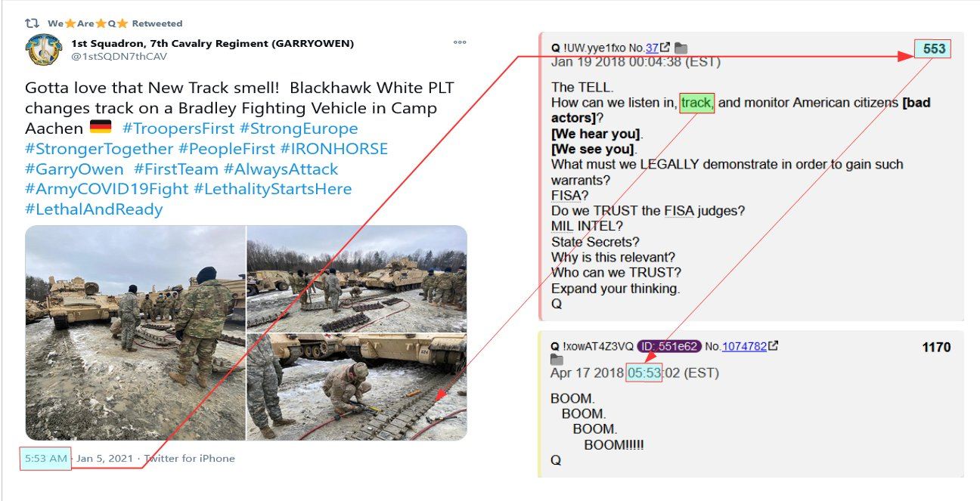Click the @1stSQDN7thCAV handle

coord(119,56)
